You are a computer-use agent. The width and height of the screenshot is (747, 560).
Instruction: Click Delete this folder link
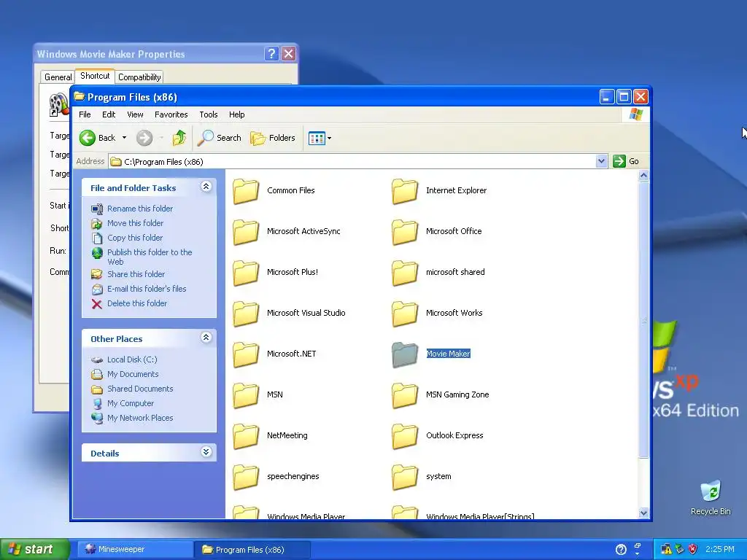(137, 304)
